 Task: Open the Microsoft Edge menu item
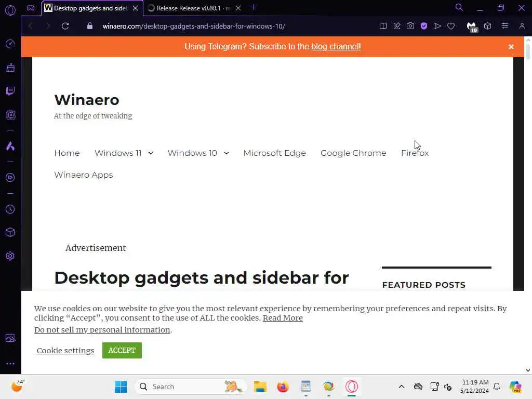click(274, 153)
